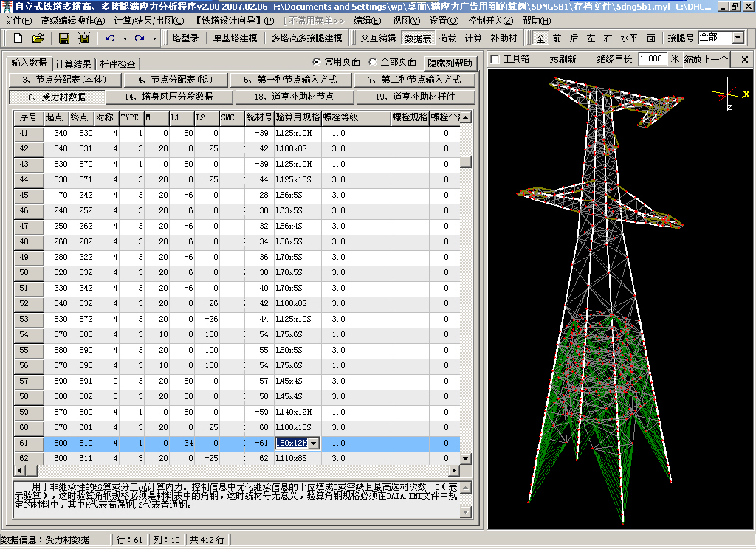This screenshot has height=549, width=756.
Task: Select row header 54 in the table
Action: [29, 334]
